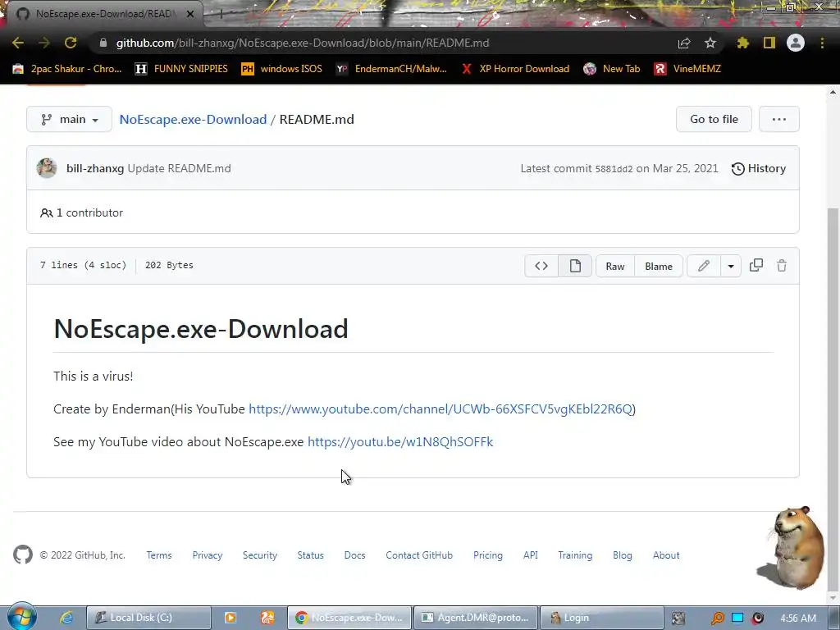Click the GitHub logo in the footer

(x=23, y=555)
